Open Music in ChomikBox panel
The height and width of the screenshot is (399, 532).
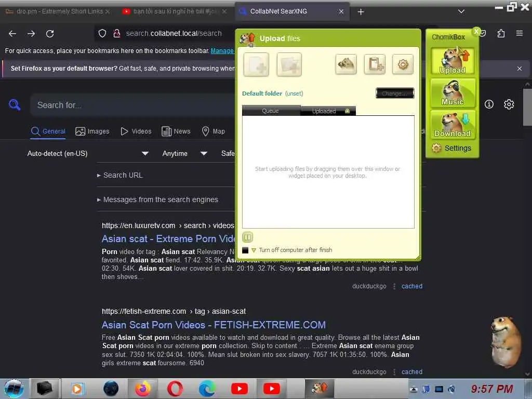(x=453, y=93)
